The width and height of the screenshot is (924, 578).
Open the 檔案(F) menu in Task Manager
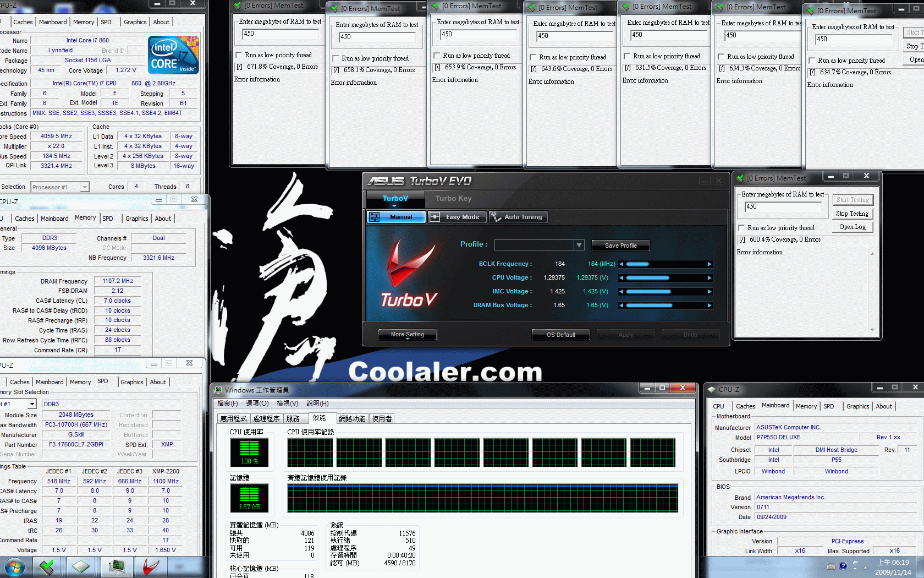point(228,403)
